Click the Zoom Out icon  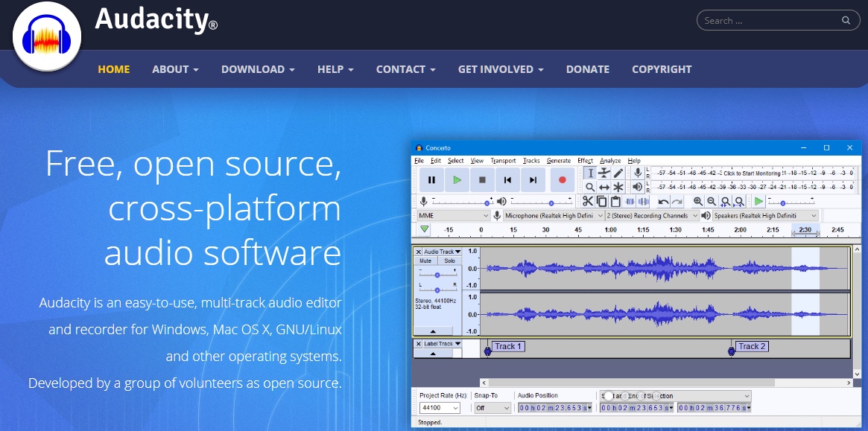click(x=712, y=202)
